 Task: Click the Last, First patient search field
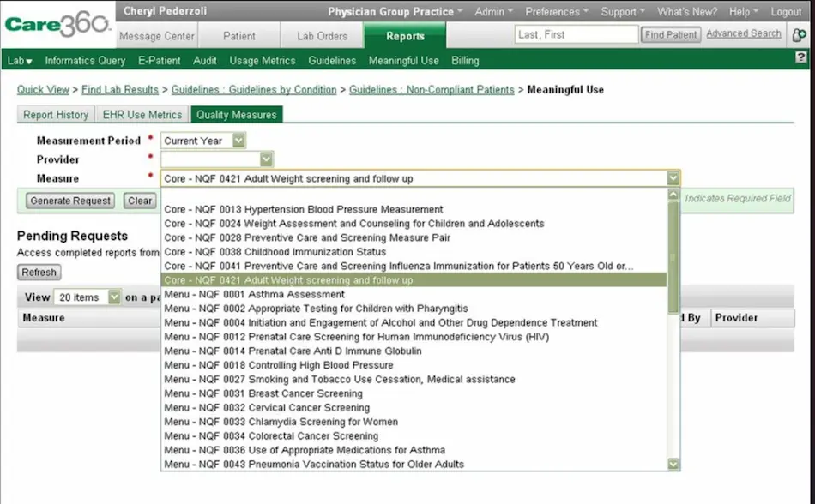[576, 33]
